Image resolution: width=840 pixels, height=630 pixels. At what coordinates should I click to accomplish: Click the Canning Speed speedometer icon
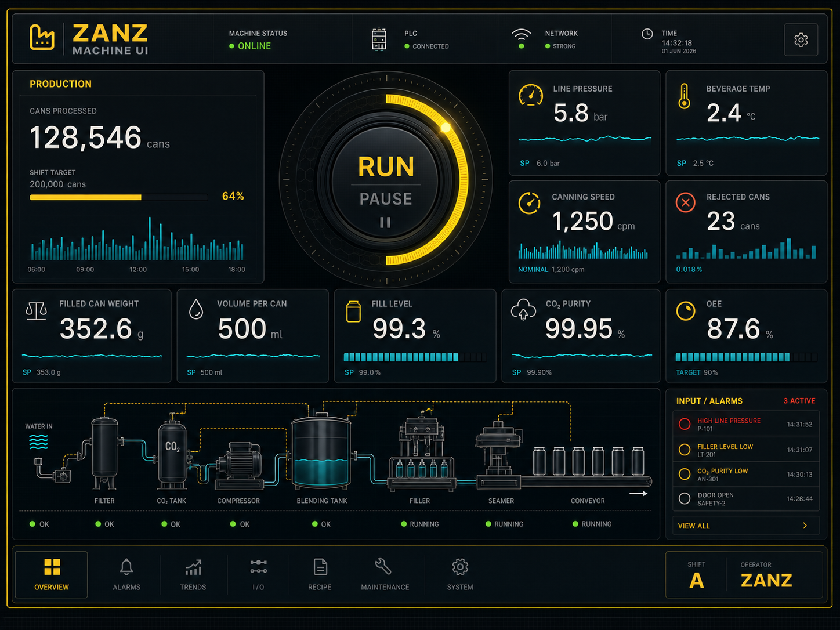[529, 203]
